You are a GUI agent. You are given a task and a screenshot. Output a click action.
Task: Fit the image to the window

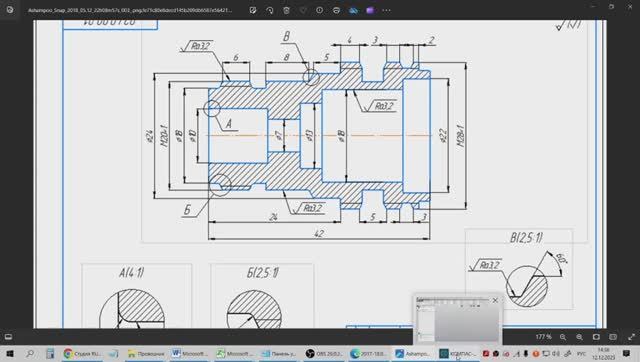tap(596, 337)
